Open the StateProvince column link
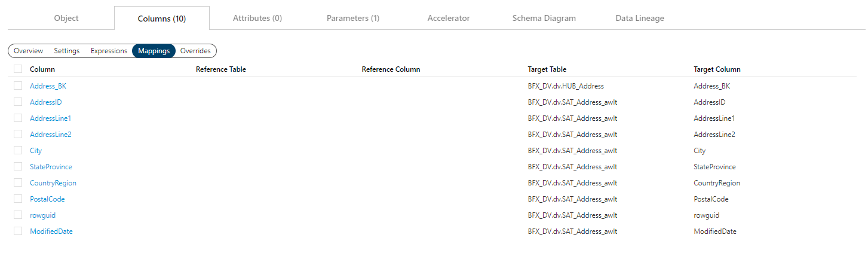This screenshot has height=256, width=868. pos(51,167)
